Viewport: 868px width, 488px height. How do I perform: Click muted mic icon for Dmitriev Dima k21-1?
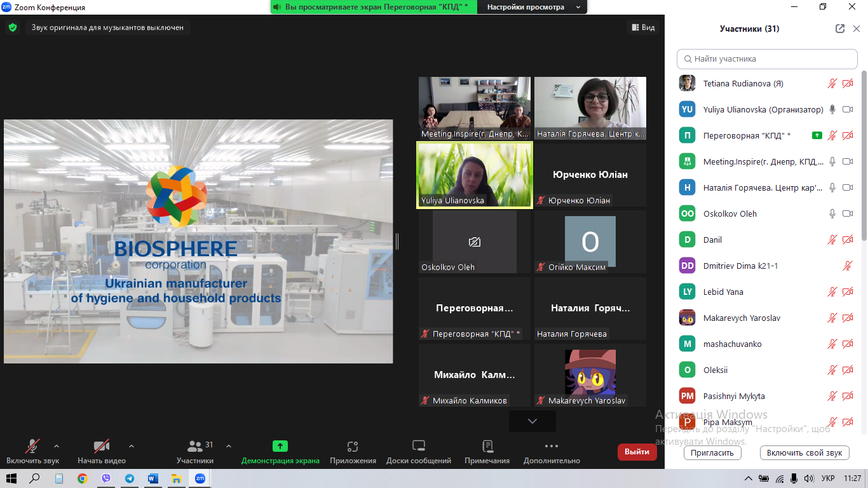pos(848,266)
